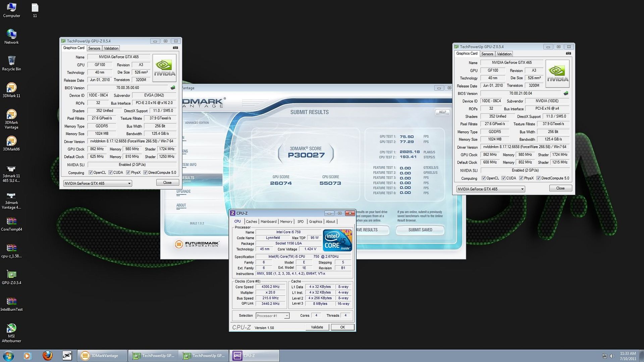Open IntelBurnTest archive on desktop
The height and width of the screenshot is (362, 644).
coord(11,304)
